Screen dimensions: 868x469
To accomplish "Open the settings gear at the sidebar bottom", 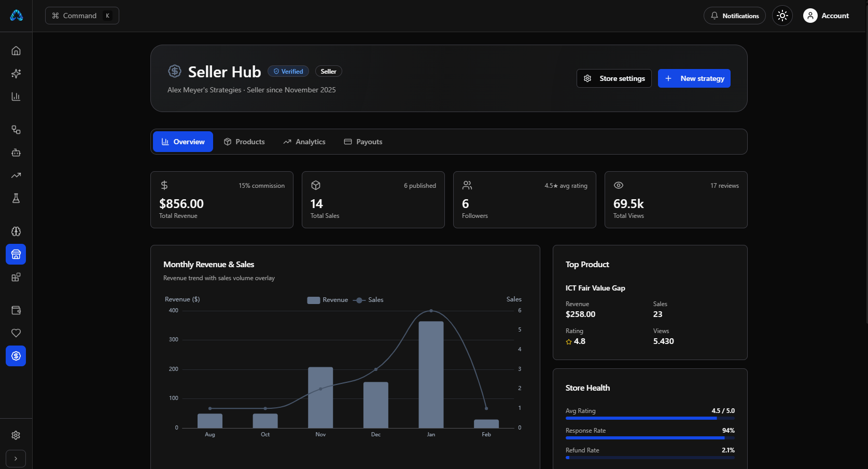I will (16, 435).
